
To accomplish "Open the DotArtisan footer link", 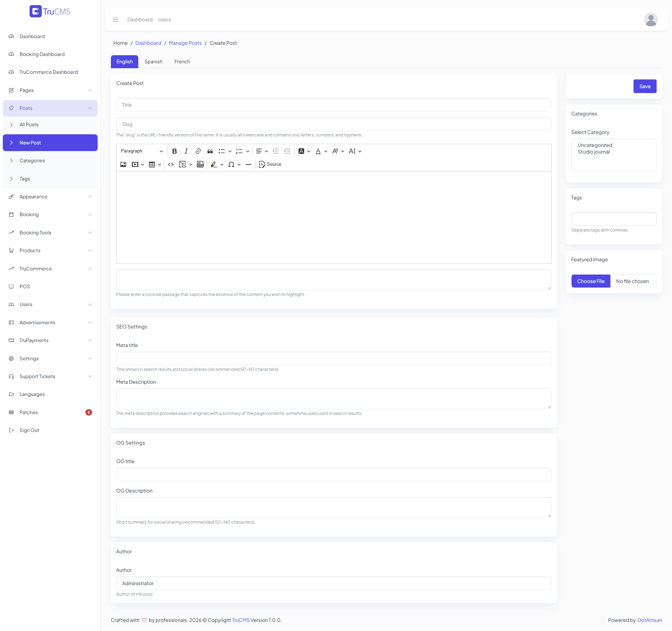I will pyautogui.click(x=650, y=620).
